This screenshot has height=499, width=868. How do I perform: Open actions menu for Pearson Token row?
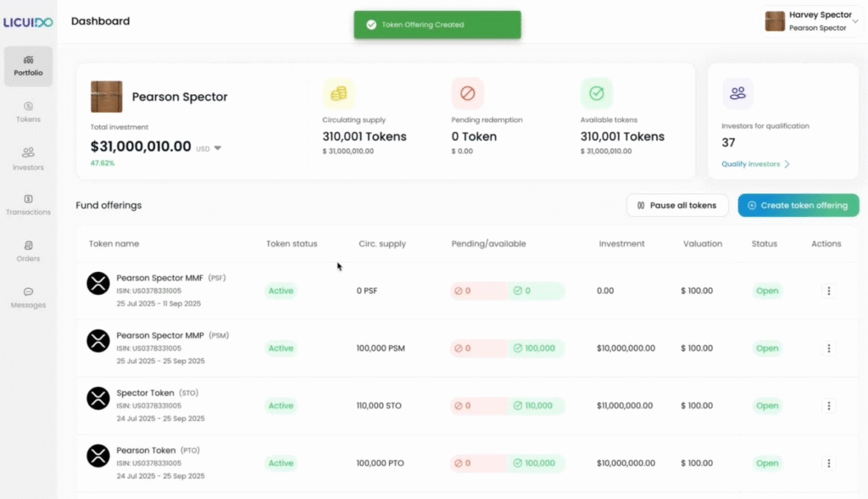click(828, 463)
